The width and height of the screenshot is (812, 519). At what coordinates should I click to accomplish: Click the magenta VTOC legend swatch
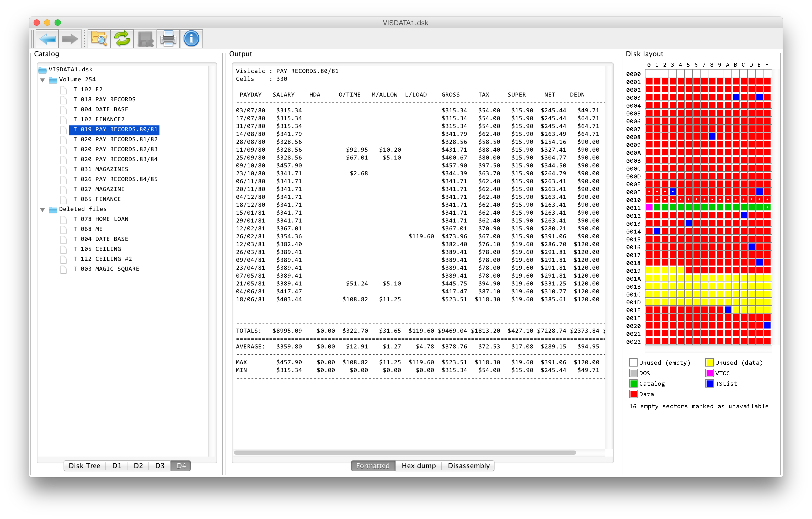pos(709,373)
